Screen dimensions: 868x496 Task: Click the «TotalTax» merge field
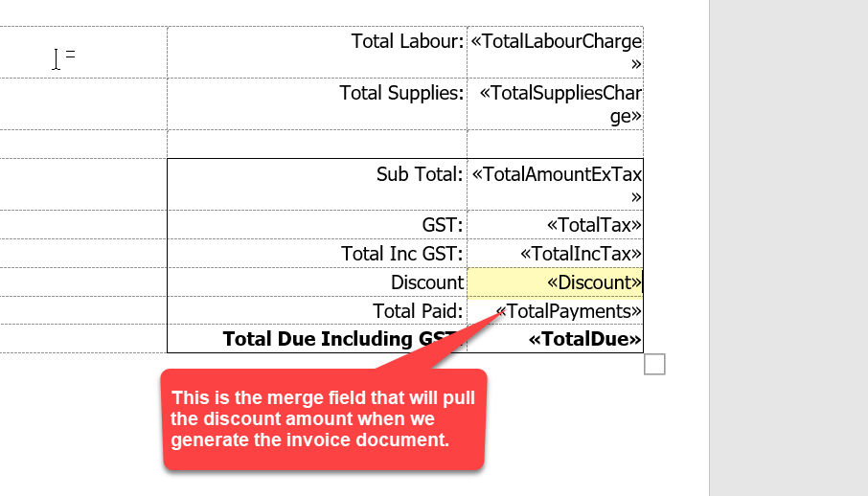coord(593,225)
